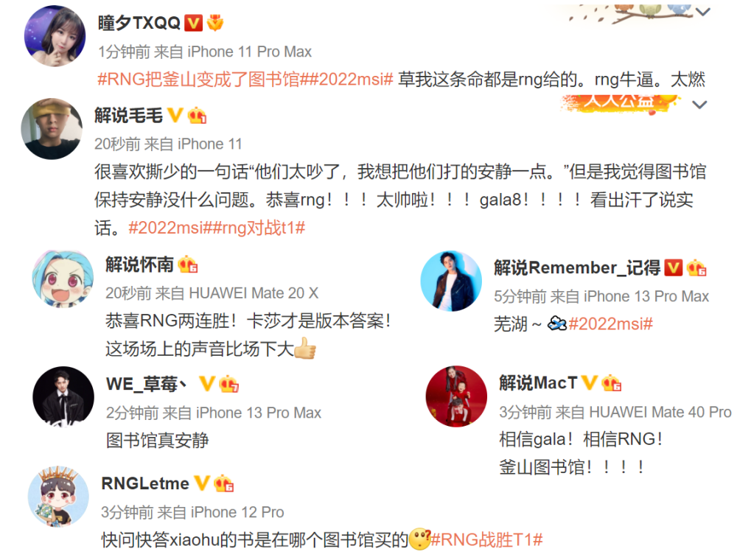
Task: Open 解说怀南's cartoon avatar
Action: 63,279
